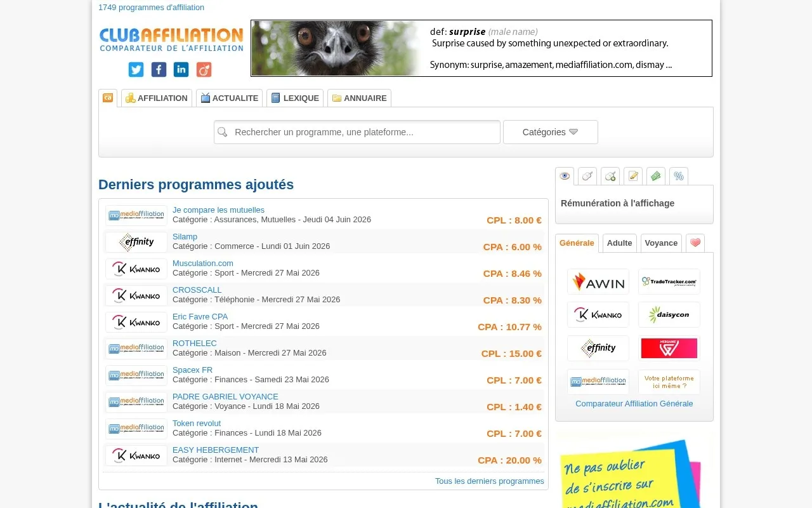This screenshot has width=812, height=508.
Task: Open the daisycon platform logo
Action: click(669, 314)
